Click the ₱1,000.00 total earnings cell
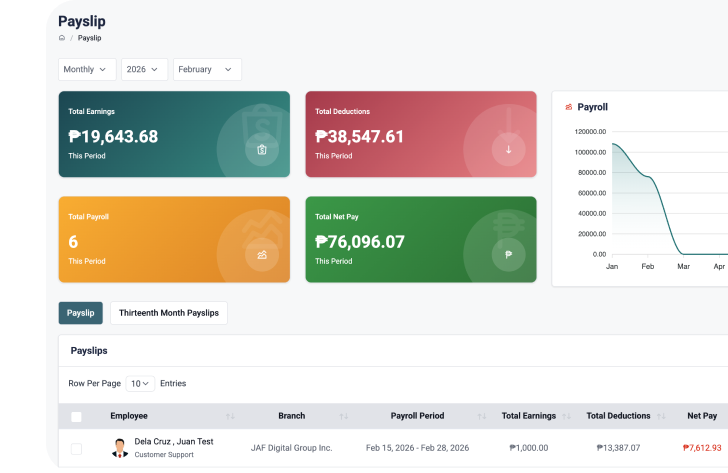Image resolution: width=728 pixels, height=473 pixels. click(x=529, y=448)
